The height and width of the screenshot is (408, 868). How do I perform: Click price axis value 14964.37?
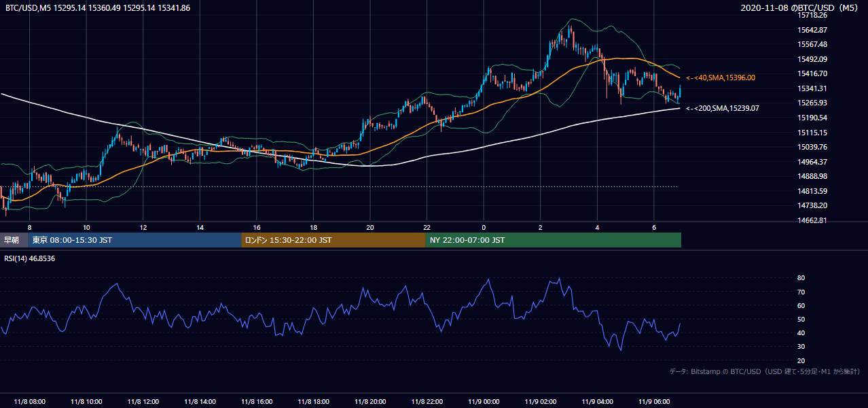[x=812, y=162]
